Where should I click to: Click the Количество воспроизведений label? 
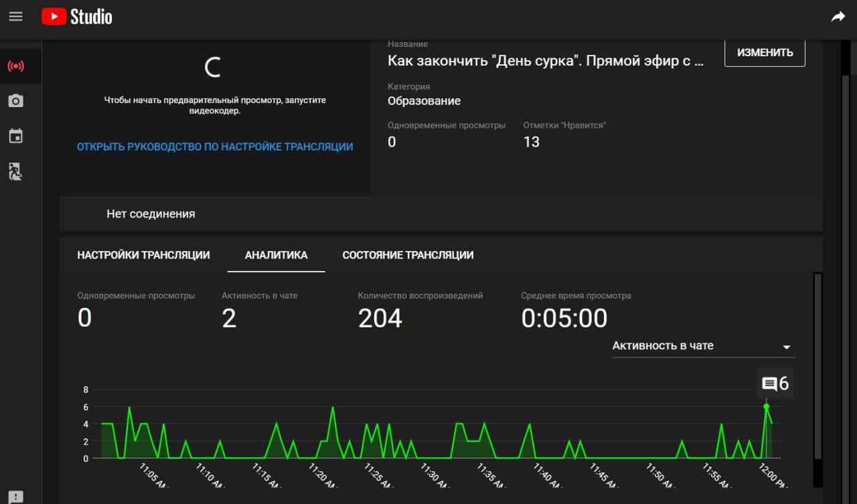(x=420, y=295)
